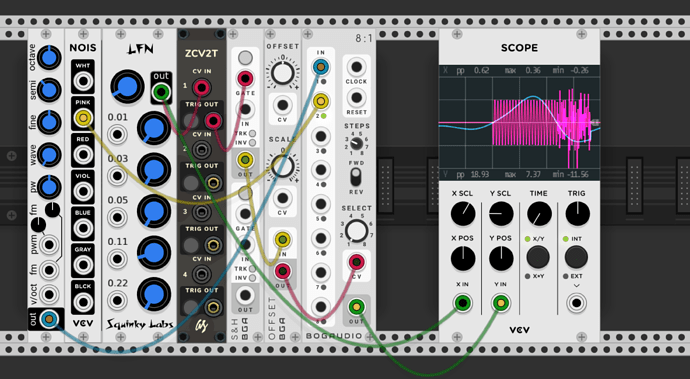Click the 8:1 CLOCK input jack
This screenshot has height=379, width=690.
[x=356, y=67]
